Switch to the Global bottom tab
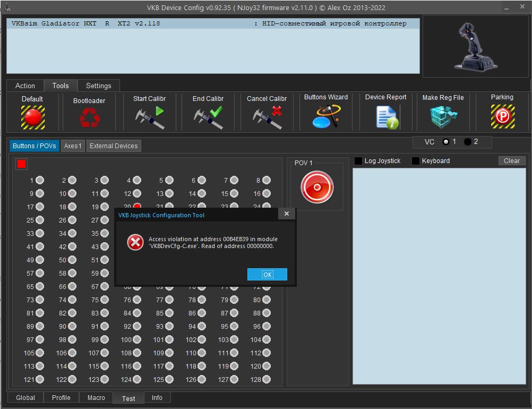 25,397
